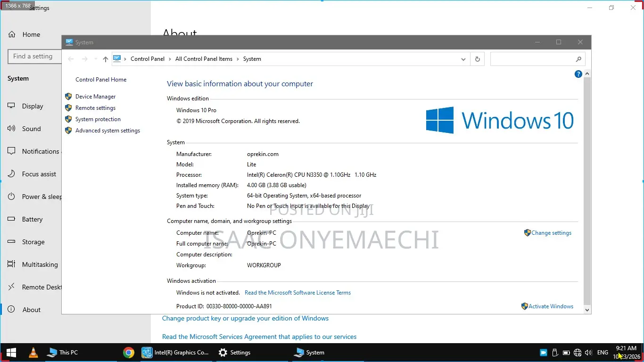Open the recent locations dropdown arrow
The width and height of the screenshot is (644, 362).
click(x=95, y=59)
